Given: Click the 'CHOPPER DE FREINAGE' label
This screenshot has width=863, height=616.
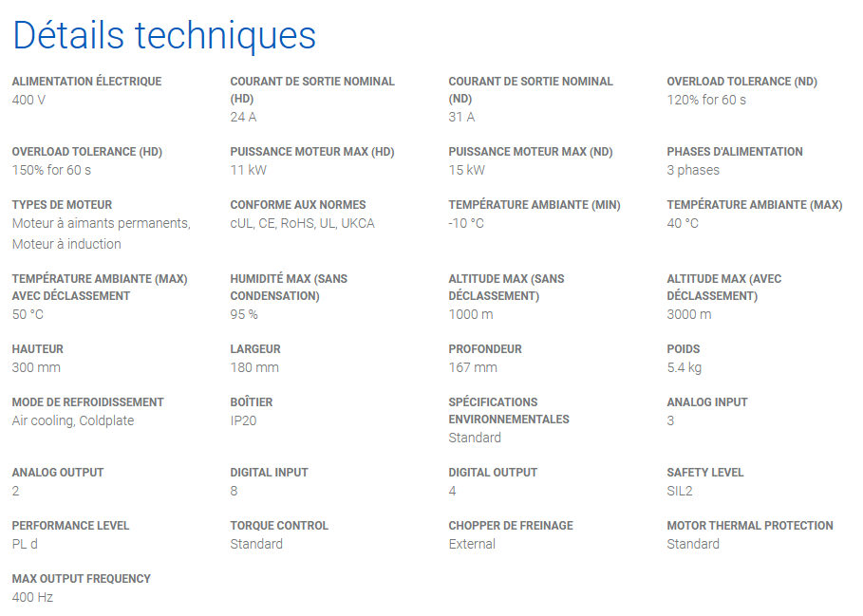Looking at the screenshot, I should (511, 527).
